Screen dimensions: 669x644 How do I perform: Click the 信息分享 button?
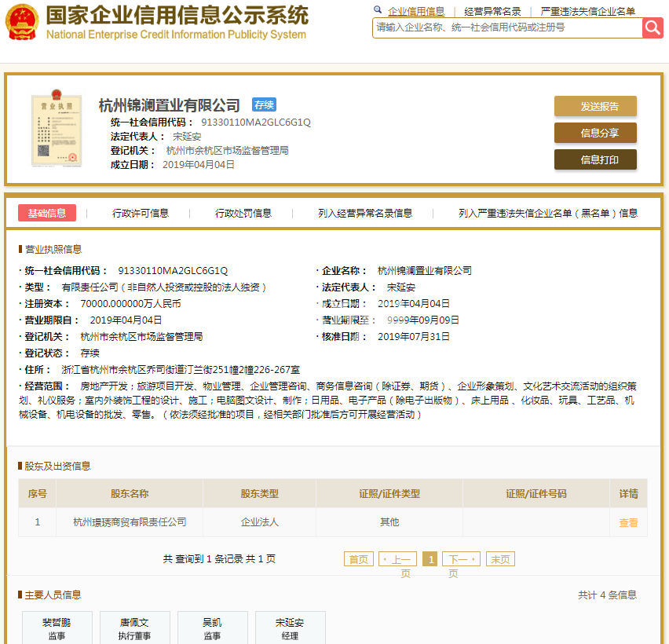[x=595, y=133]
